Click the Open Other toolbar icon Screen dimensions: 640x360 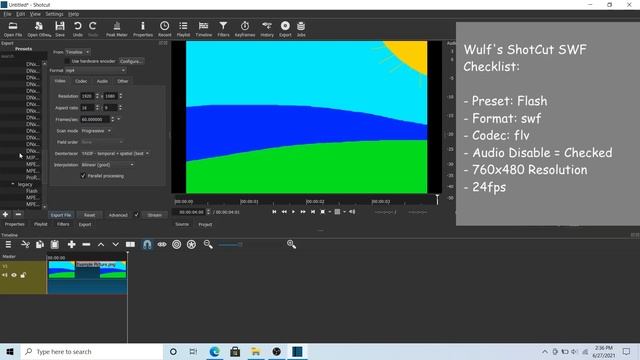39,29
